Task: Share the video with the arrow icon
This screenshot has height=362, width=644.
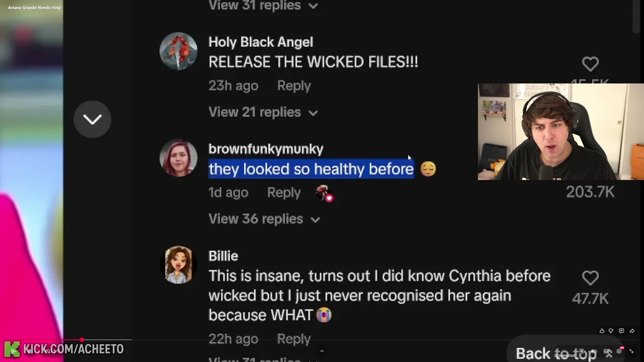Action: (x=632, y=331)
